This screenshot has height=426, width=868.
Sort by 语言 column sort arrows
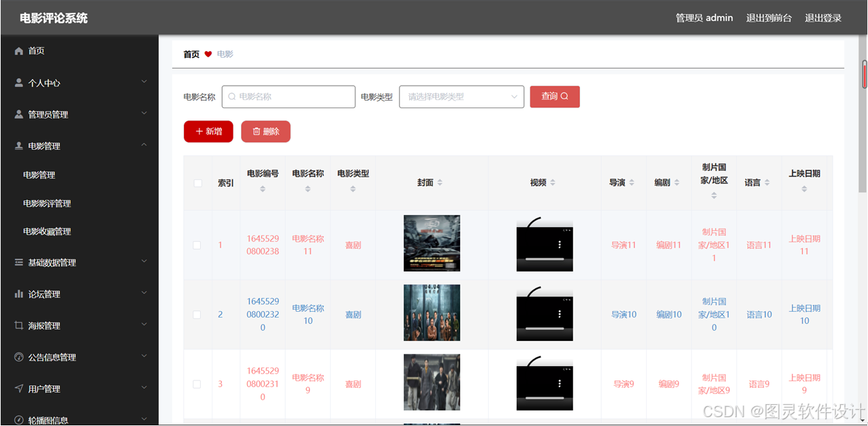(767, 182)
